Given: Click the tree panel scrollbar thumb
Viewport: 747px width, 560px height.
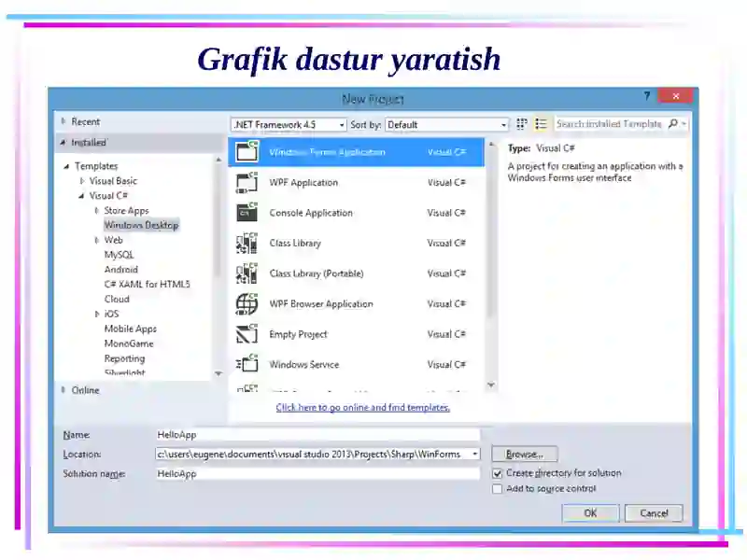Looking at the screenshot, I should pyautogui.click(x=218, y=221).
